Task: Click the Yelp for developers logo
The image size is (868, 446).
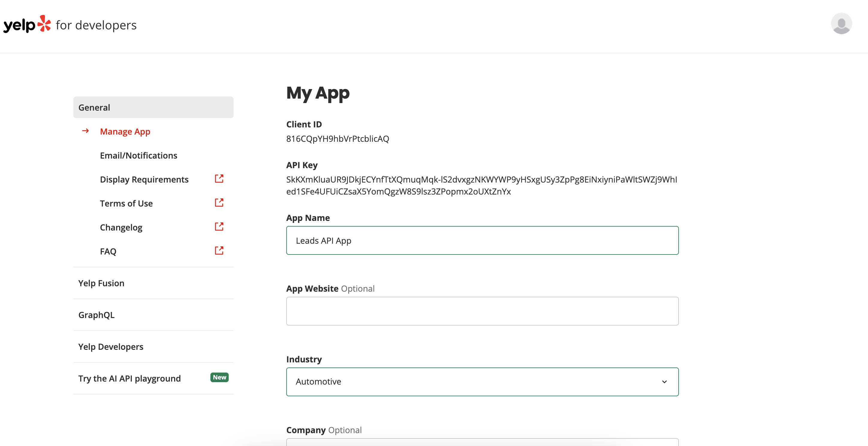Action: (70, 25)
